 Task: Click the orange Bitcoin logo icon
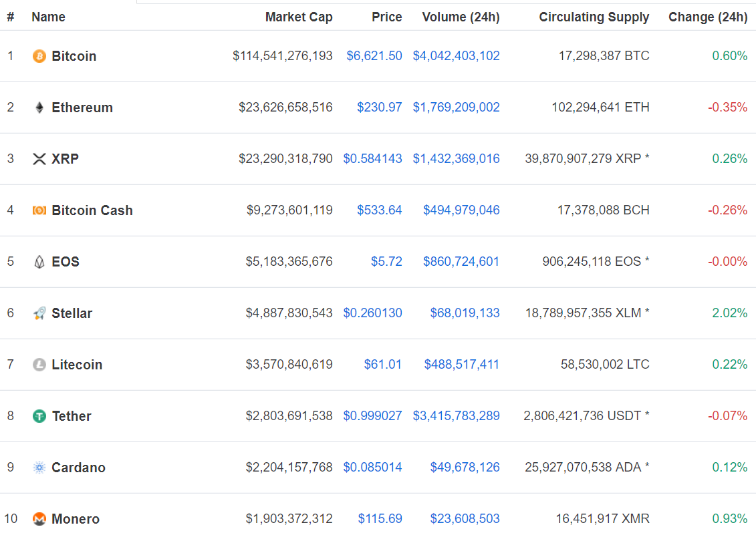[39, 56]
